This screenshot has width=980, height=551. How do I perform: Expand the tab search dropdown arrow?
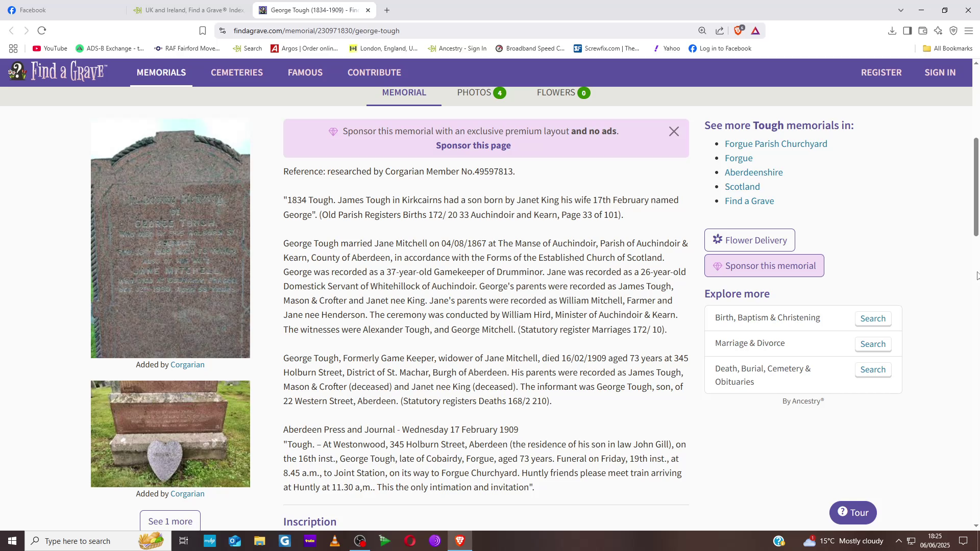[900, 10]
